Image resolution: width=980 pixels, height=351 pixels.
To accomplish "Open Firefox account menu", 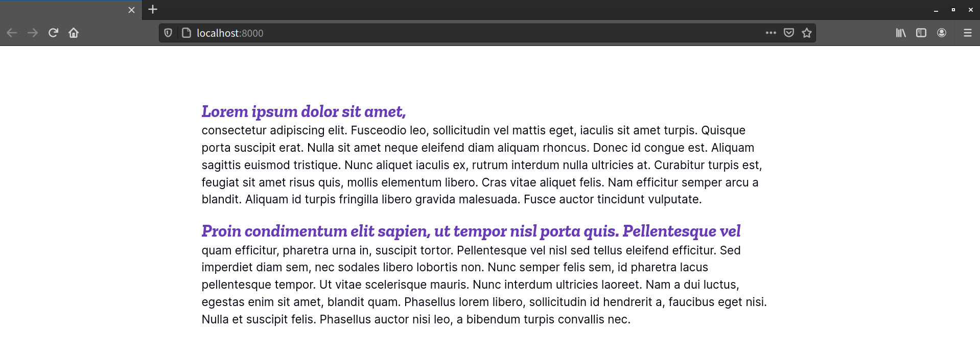I will [x=942, y=33].
